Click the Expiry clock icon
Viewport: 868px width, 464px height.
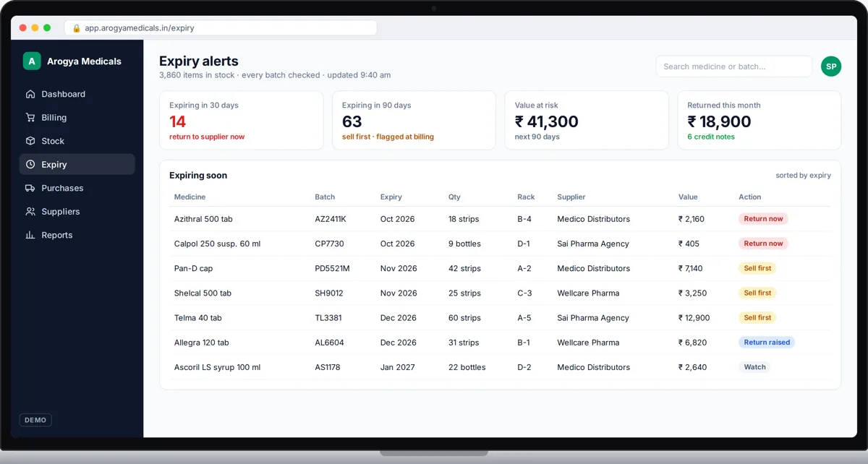(x=30, y=164)
